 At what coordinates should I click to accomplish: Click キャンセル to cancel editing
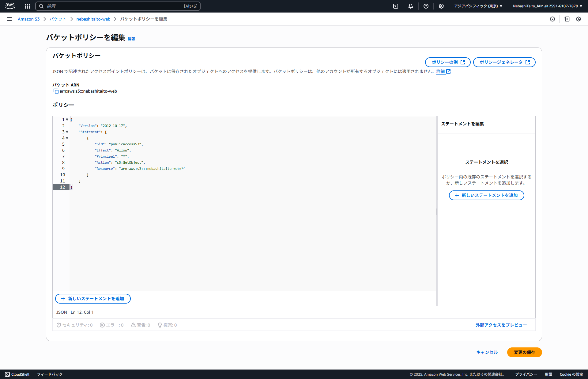[487, 352]
